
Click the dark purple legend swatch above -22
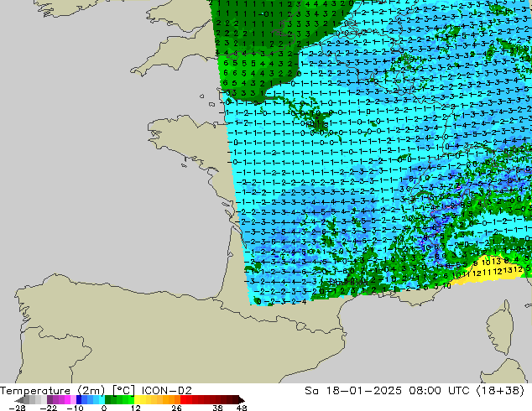pos(50,399)
